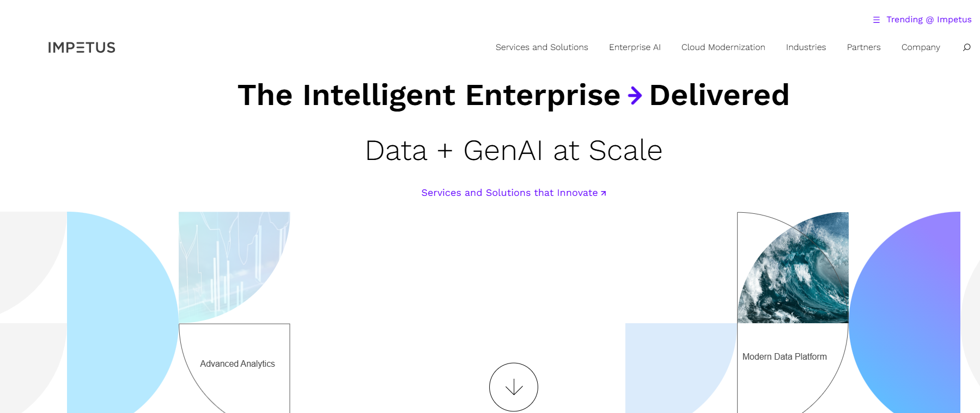980x413 pixels.
Task: Open the Enterprise AI menu item
Action: click(x=635, y=47)
